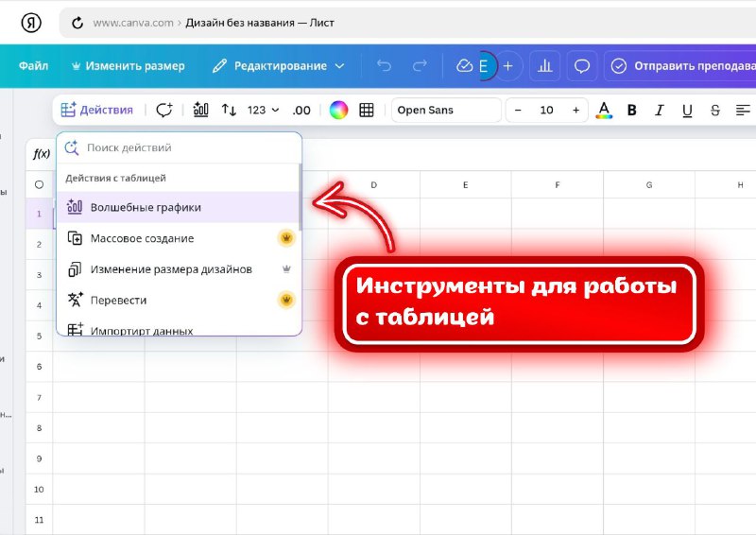Select Волшебные графики in actions list
Screen dimensions: 756x535
(x=178, y=207)
